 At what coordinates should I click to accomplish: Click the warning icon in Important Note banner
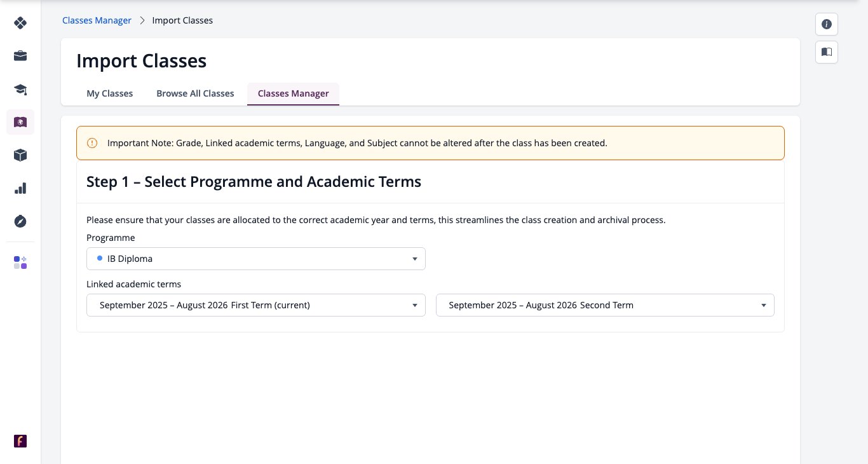[x=92, y=143]
